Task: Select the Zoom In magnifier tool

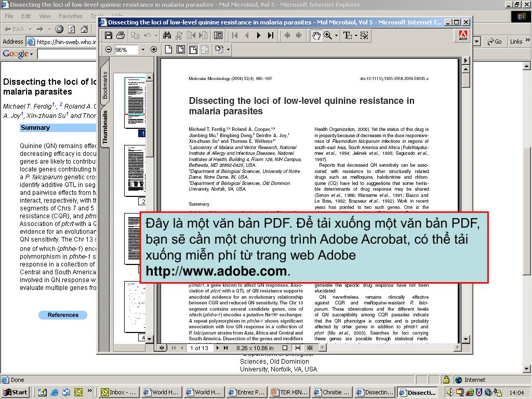Action: coord(328,35)
